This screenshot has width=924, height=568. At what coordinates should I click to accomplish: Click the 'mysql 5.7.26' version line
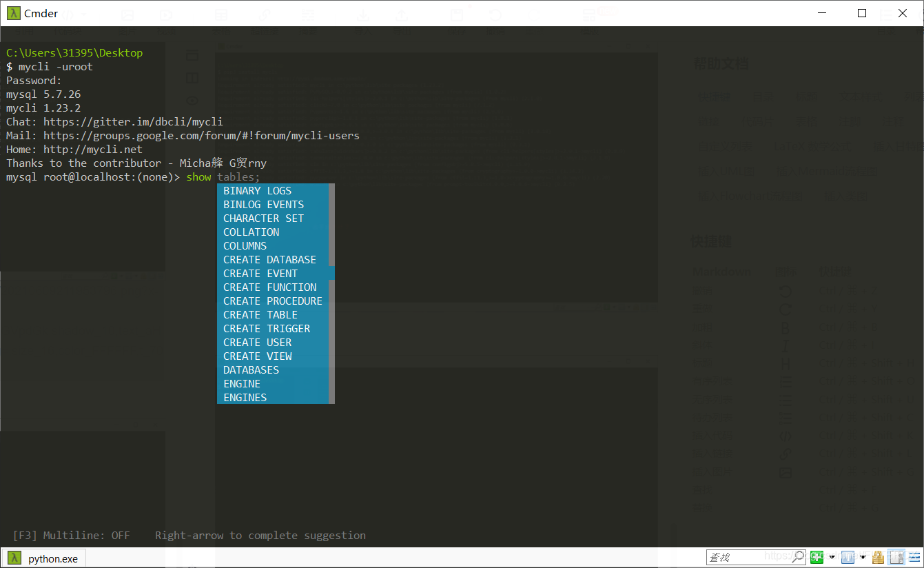[43, 94]
